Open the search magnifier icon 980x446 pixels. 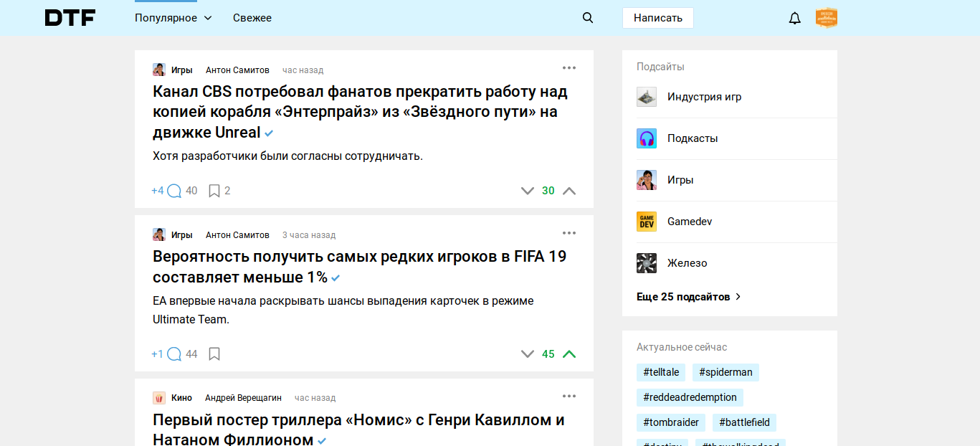click(588, 18)
